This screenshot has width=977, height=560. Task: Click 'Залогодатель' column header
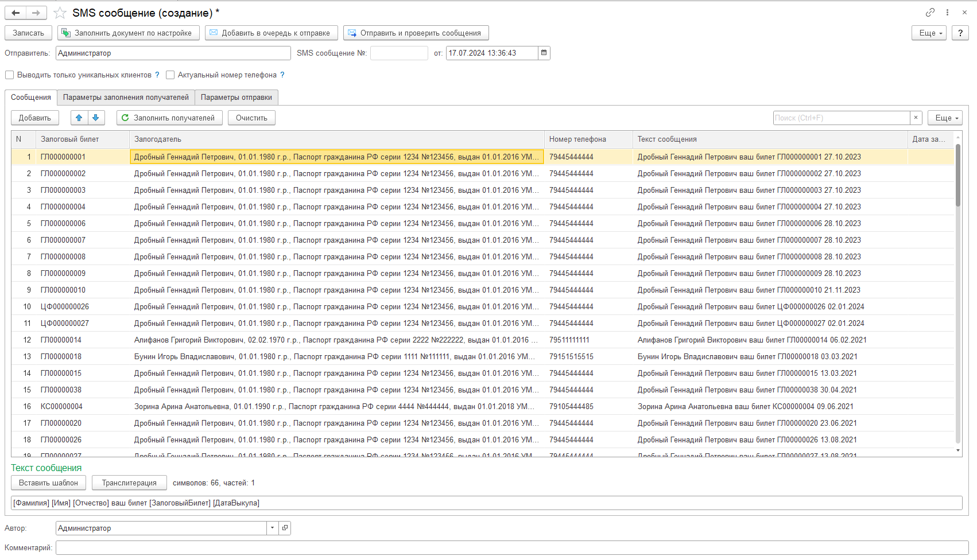[x=337, y=139]
